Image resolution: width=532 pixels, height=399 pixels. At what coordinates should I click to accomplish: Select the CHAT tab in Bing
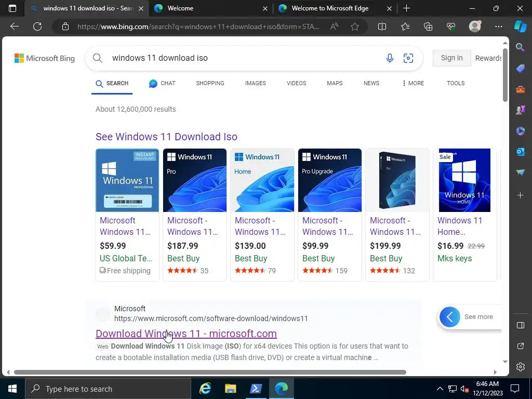pos(162,83)
